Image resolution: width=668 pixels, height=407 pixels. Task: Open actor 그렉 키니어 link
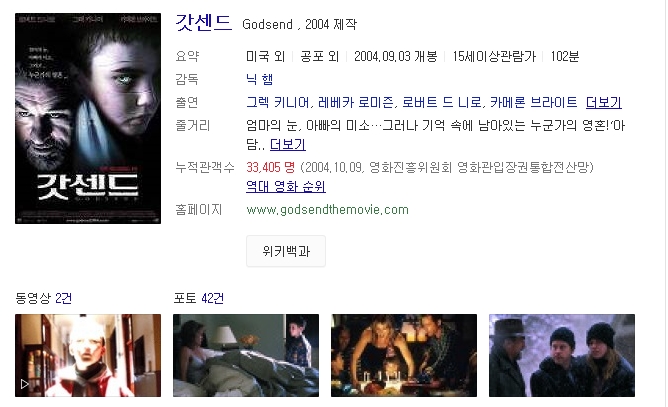(278, 102)
